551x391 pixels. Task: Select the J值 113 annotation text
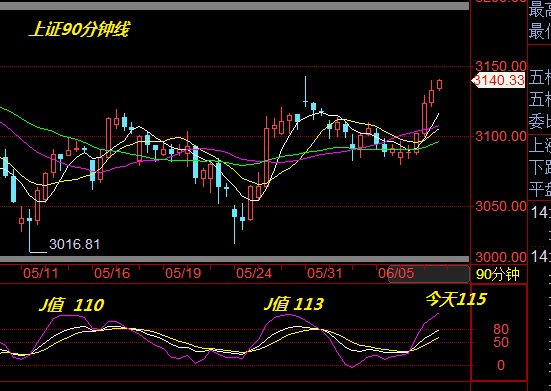(x=294, y=304)
